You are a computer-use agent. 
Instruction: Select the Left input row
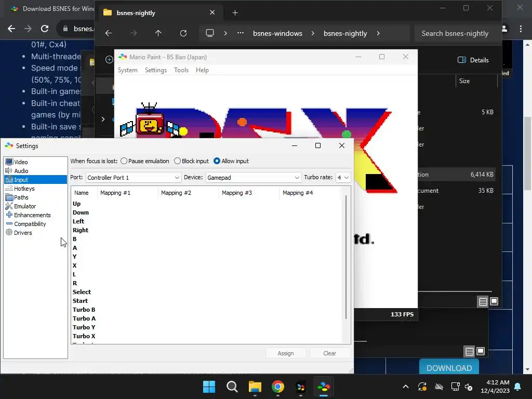point(206,221)
